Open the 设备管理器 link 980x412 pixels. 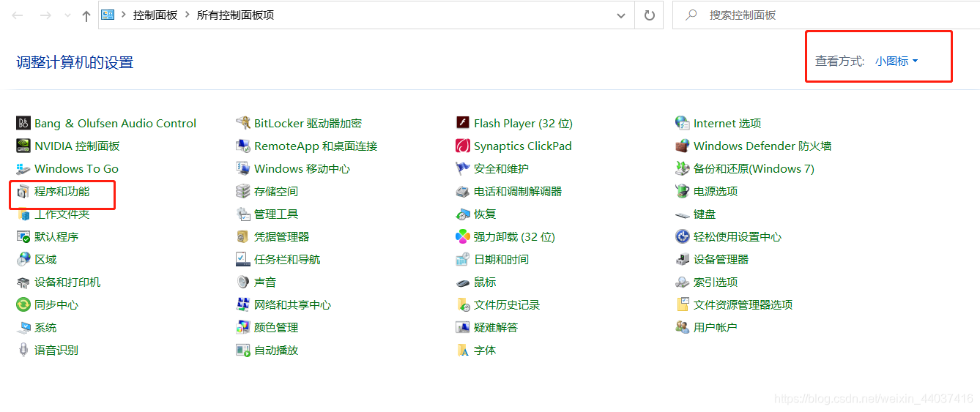(721, 259)
